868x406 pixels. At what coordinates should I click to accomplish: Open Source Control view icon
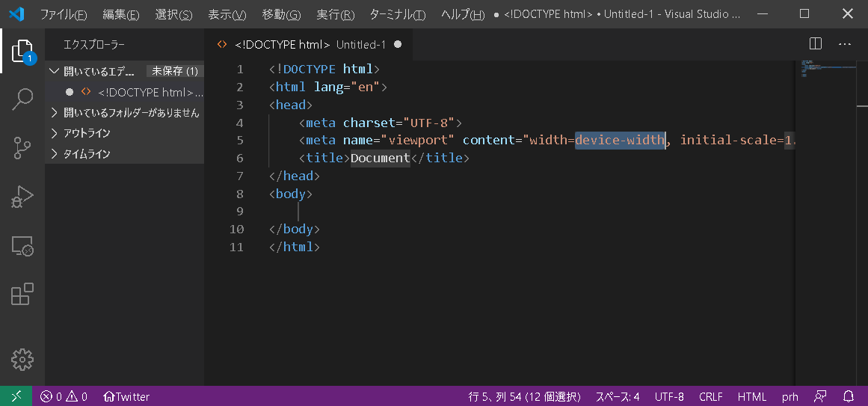pos(22,148)
